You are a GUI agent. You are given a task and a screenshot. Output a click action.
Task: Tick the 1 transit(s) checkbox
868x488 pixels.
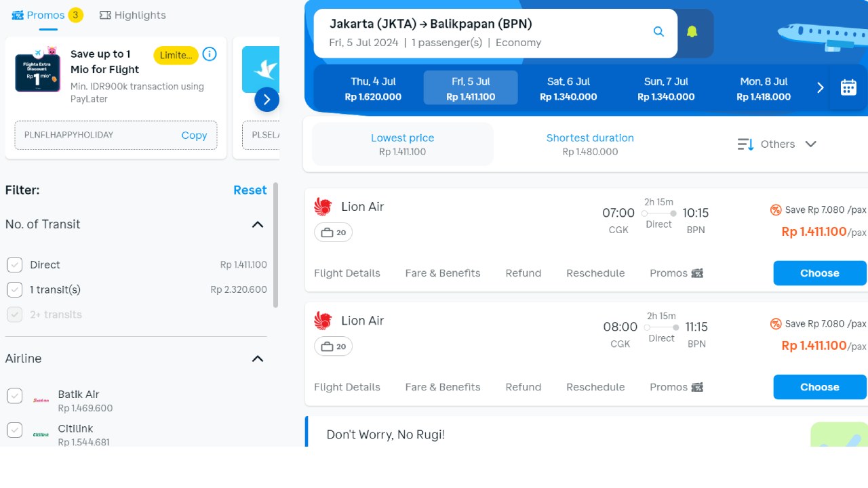pos(14,290)
